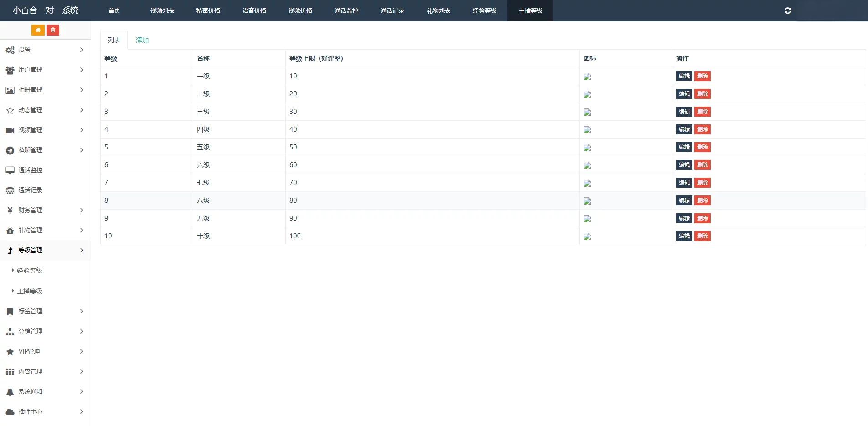Screen dimensions: 868x426
Task: Expand the 视频管理 chevron
Action: click(82, 130)
